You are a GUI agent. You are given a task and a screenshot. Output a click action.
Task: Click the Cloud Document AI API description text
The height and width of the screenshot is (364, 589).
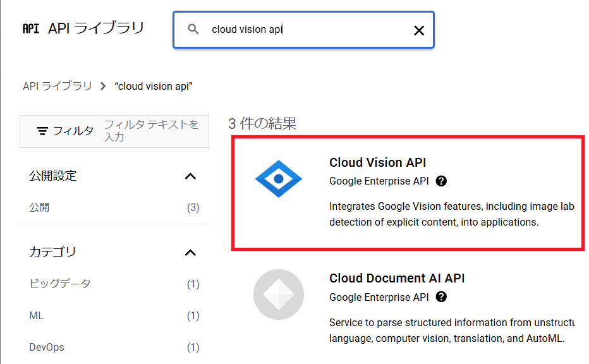pyautogui.click(x=452, y=331)
